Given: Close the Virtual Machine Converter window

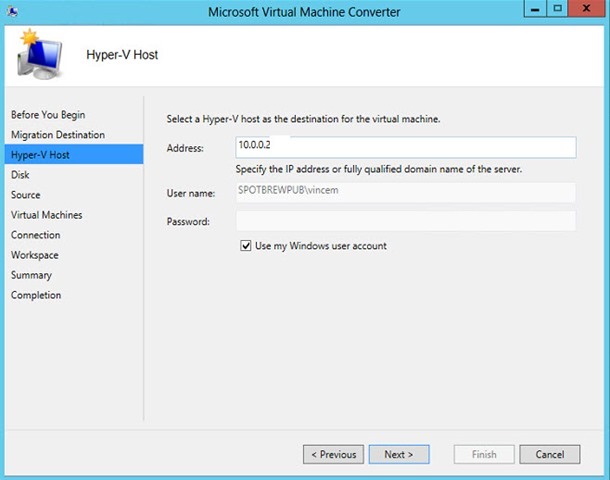Looking at the screenshot, I should pyautogui.click(x=587, y=9).
